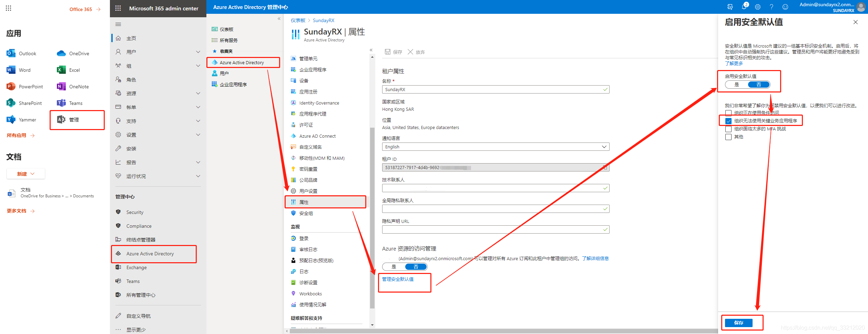Click the hamburger menu in admin center

tap(118, 24)
